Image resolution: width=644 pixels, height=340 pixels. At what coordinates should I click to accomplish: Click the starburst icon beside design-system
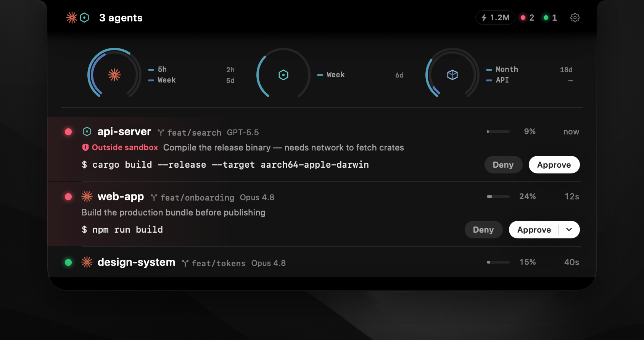(87, 262)
